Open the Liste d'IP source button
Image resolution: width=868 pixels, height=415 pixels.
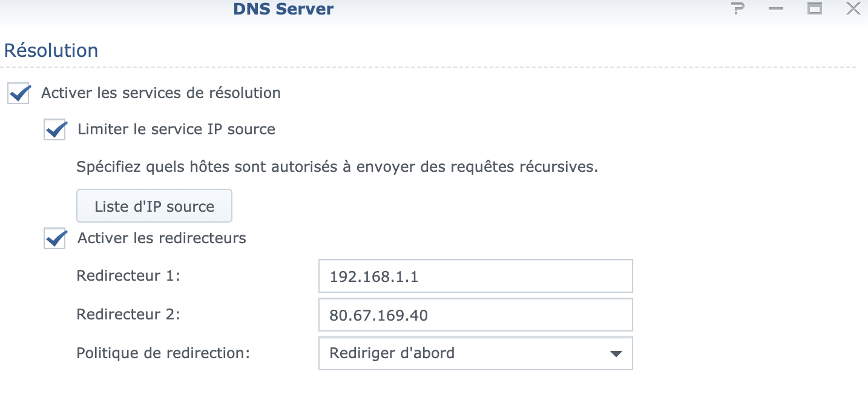click(x=154, y=206)
